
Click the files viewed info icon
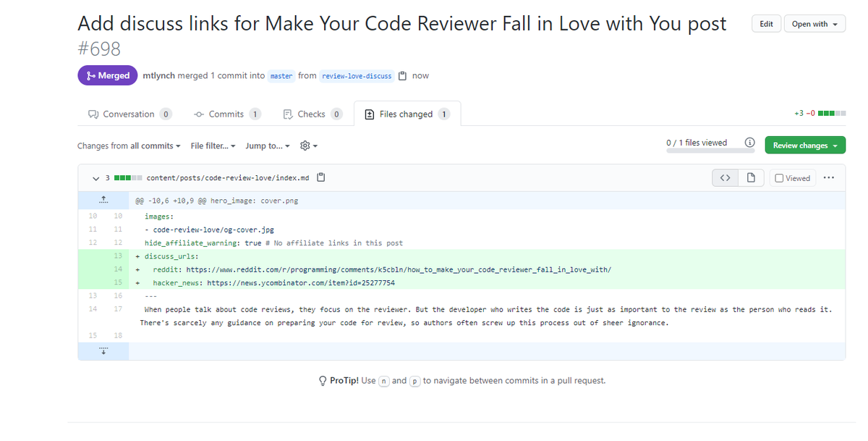pos(750,143)
